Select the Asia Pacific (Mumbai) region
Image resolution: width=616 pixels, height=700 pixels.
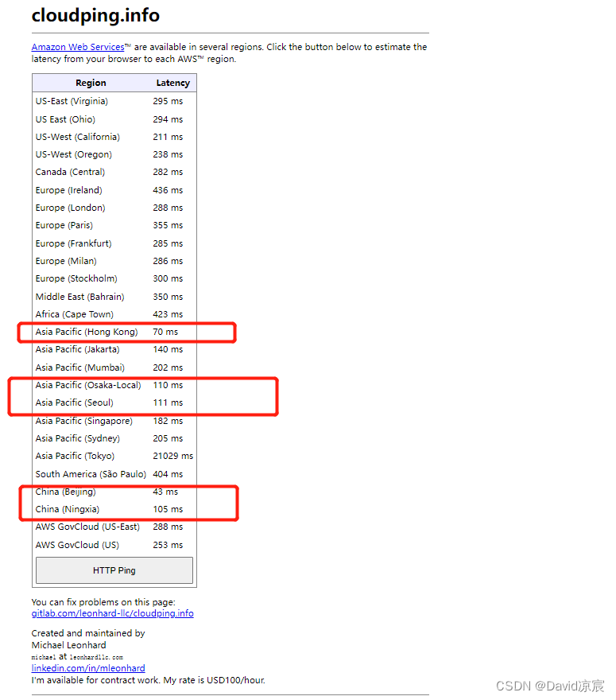[80, 367]
